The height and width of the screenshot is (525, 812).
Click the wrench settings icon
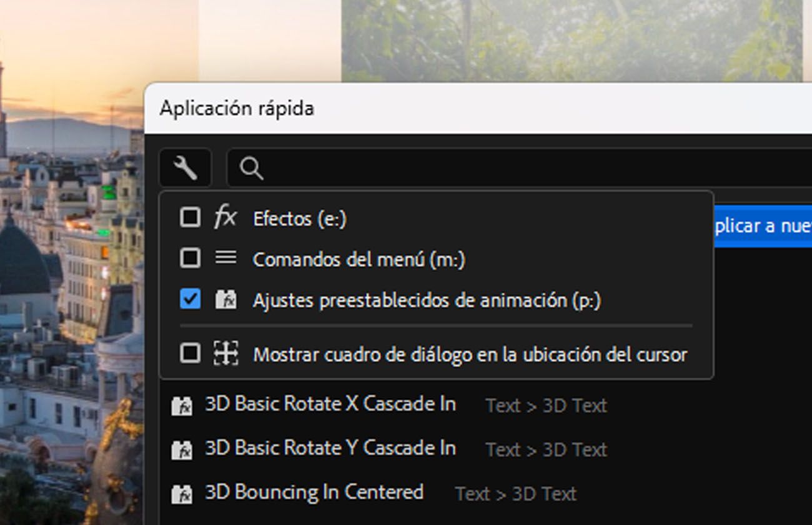click(x=185, y=167)
